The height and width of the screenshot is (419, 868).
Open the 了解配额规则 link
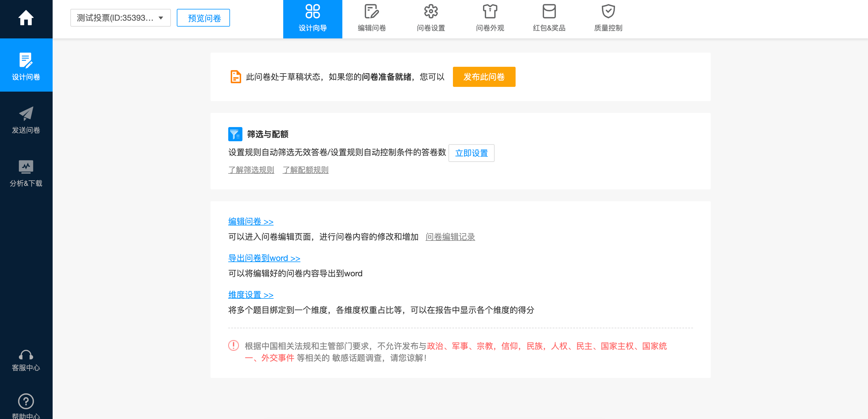pyautogui.click(x=305, y=170)
